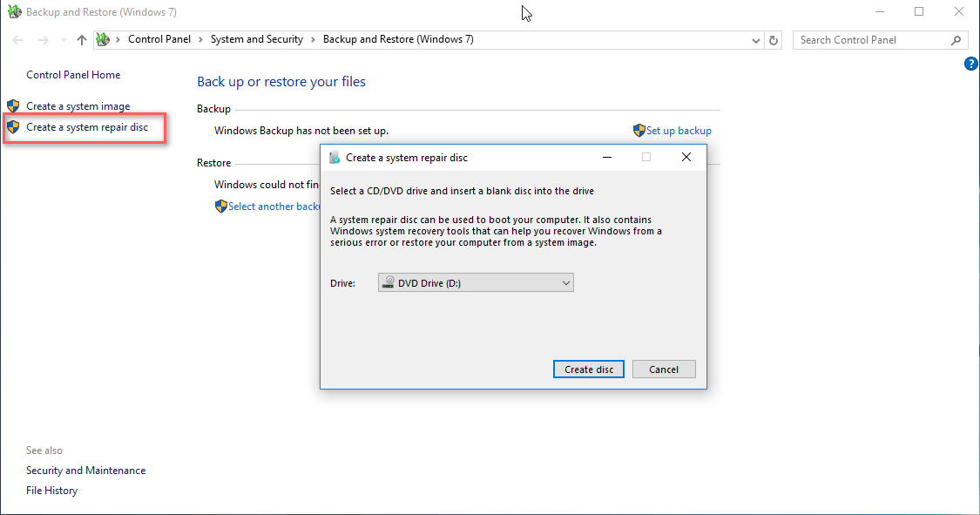
Task: Select System and Security breadcrumb
Action: 256,40
